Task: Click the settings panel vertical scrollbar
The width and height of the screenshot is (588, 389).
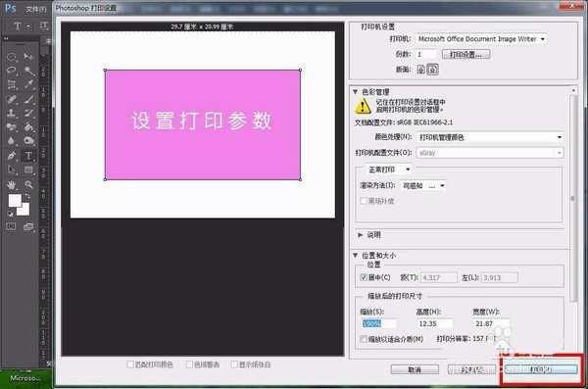Action: pos(572,198)
